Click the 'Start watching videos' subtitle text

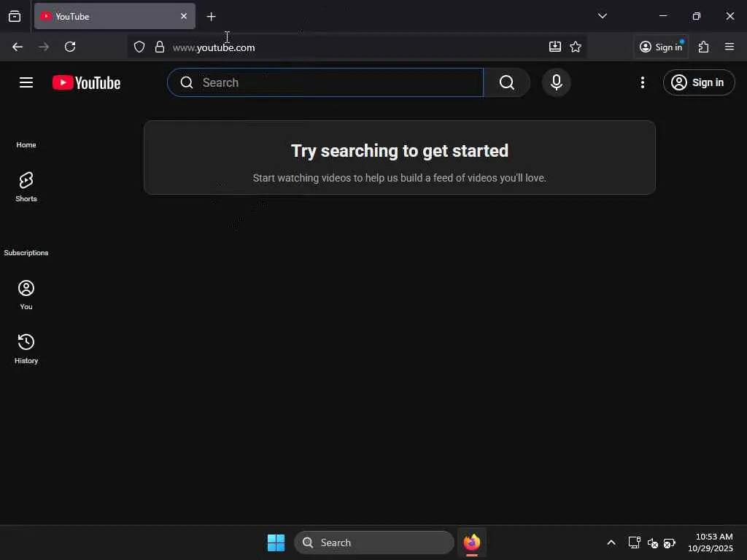coord(400,178)
